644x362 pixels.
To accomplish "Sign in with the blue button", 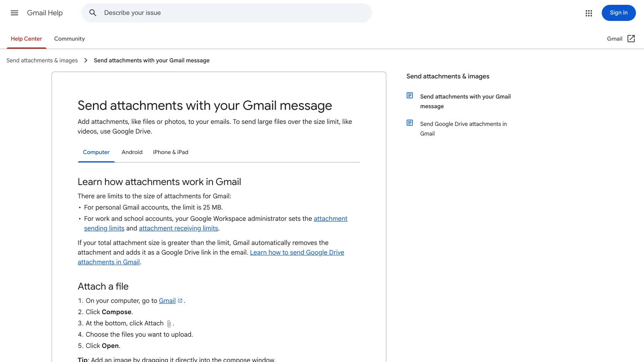I will [x=619, y=13].
